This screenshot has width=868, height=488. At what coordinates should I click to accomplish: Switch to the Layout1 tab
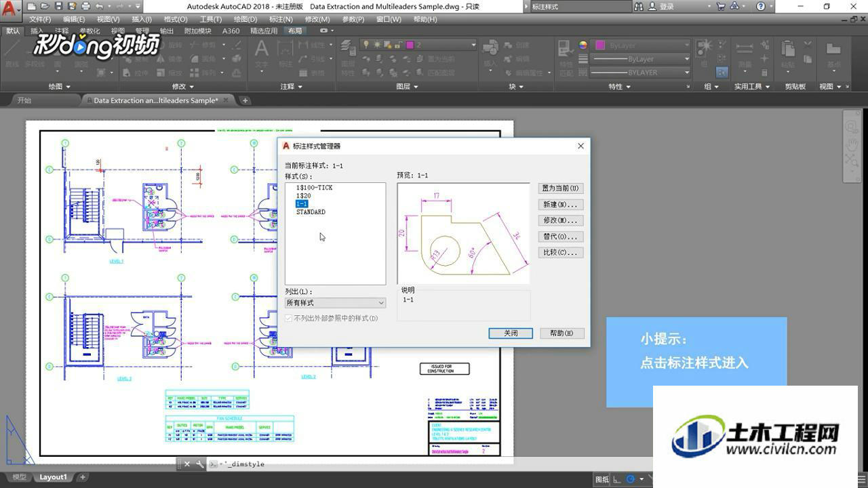point(54,477)
